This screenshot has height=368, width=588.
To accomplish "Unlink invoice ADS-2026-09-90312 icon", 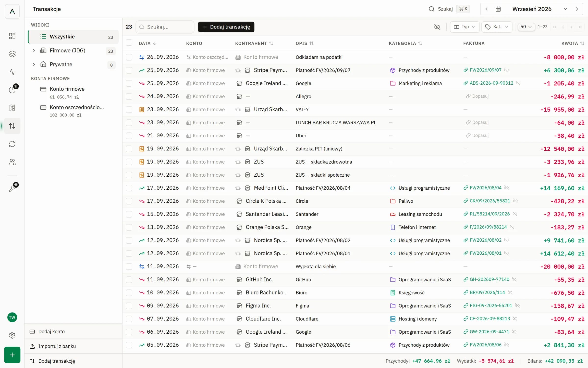I will point(518,83).
